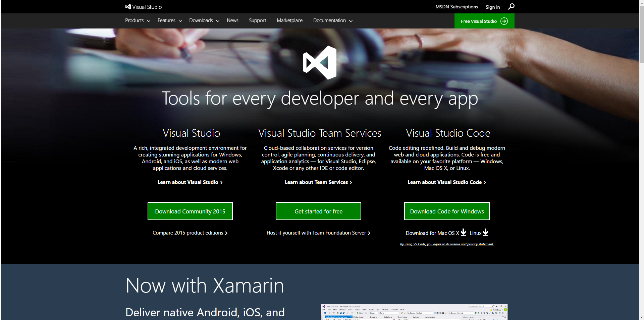This screenshot has width=644, height=321.
Task: Click the Now with Xamarin heading
Action: click(x=205, y=285)
